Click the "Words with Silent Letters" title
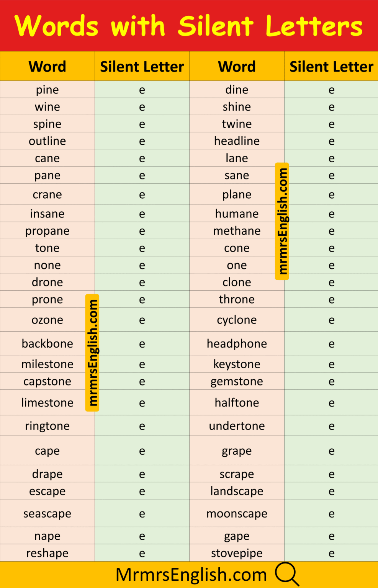The height and width of the screenshot is (588, 378). click(188, 26)
